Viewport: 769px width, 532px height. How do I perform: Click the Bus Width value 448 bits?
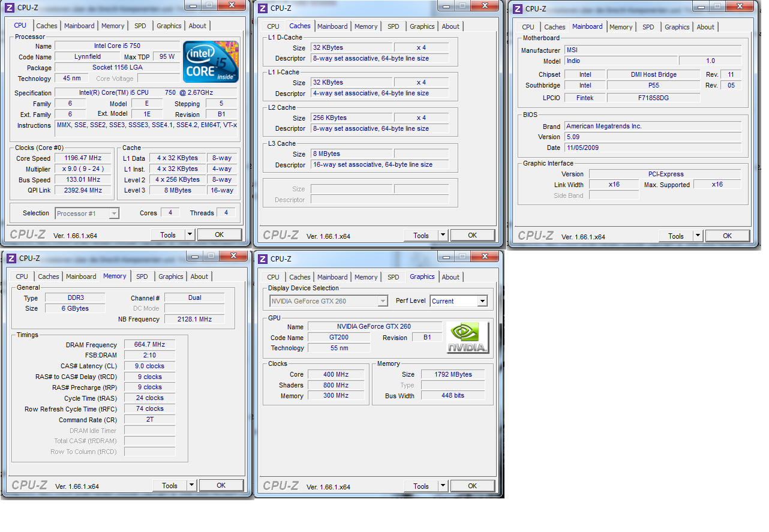[453, 395]
